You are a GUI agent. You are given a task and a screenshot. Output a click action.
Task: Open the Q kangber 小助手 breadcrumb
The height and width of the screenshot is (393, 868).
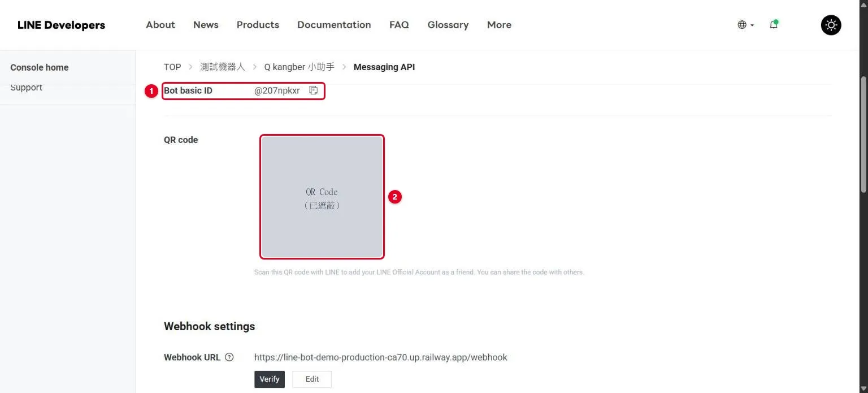[300, 67]
